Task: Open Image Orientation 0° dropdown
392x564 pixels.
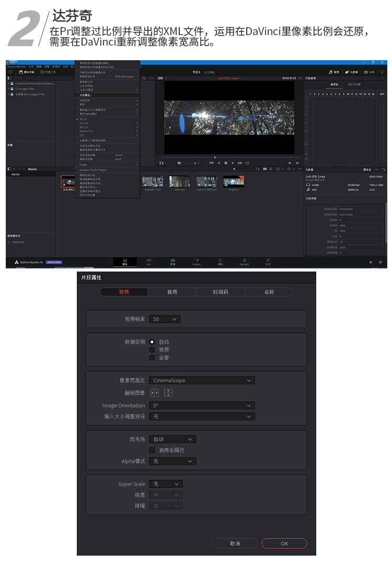Action: [202, 405]
